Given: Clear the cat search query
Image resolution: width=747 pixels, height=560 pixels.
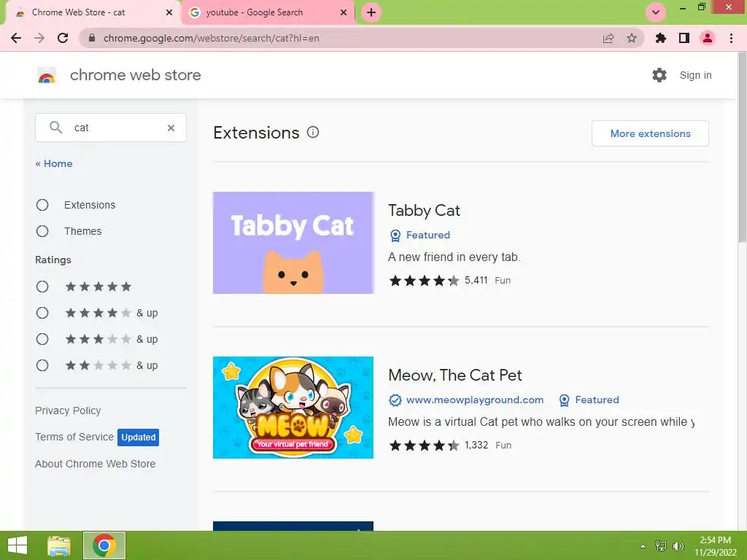Looking at the screenshot, I should (171, 128).
